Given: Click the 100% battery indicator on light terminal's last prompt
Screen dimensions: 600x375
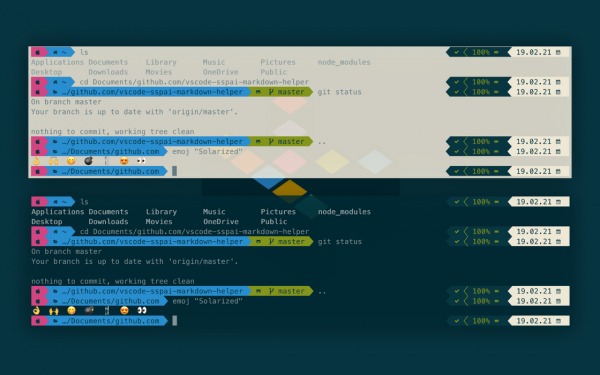Looking at the screenshot, I should point(481,171).
